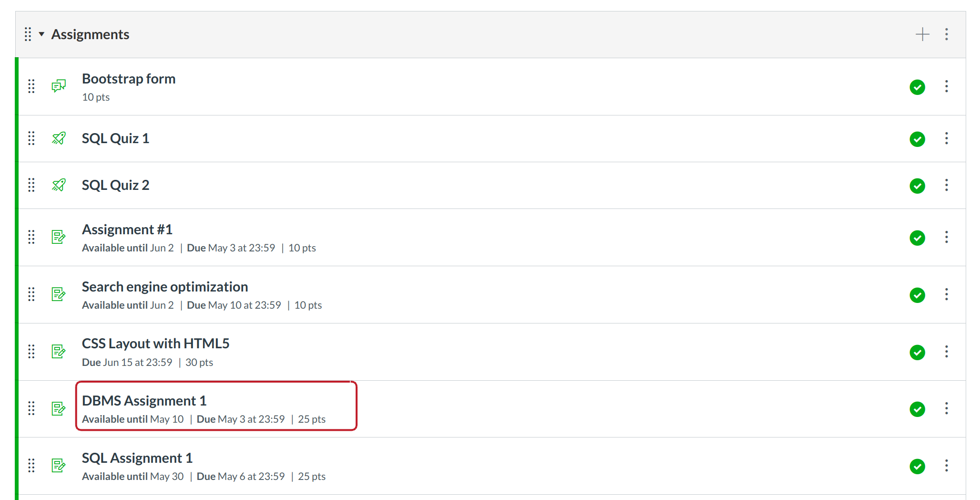The width and height of the screenshot is (980, 500).
Task: Click the SQL Quiz 2 rocket icon
Action: 59,185
